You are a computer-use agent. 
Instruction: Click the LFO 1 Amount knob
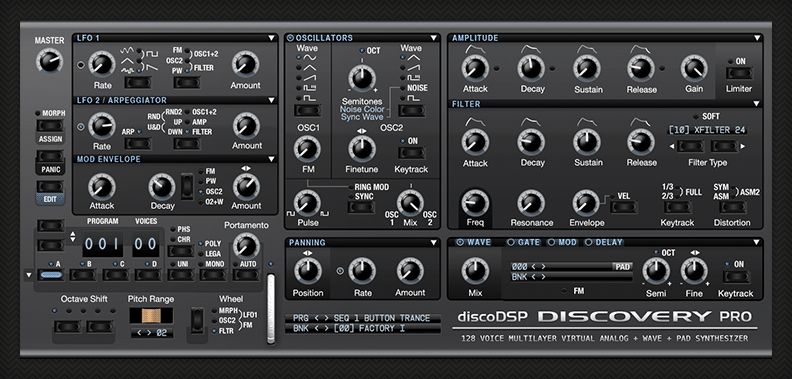(x=245, y=65)
